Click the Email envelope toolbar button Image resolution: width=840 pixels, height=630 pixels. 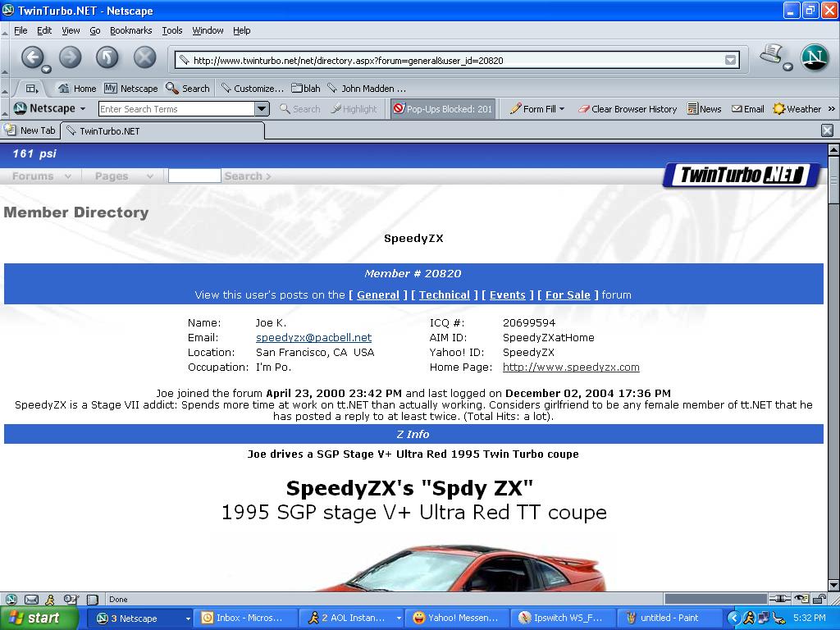click(x=747, y=109)
